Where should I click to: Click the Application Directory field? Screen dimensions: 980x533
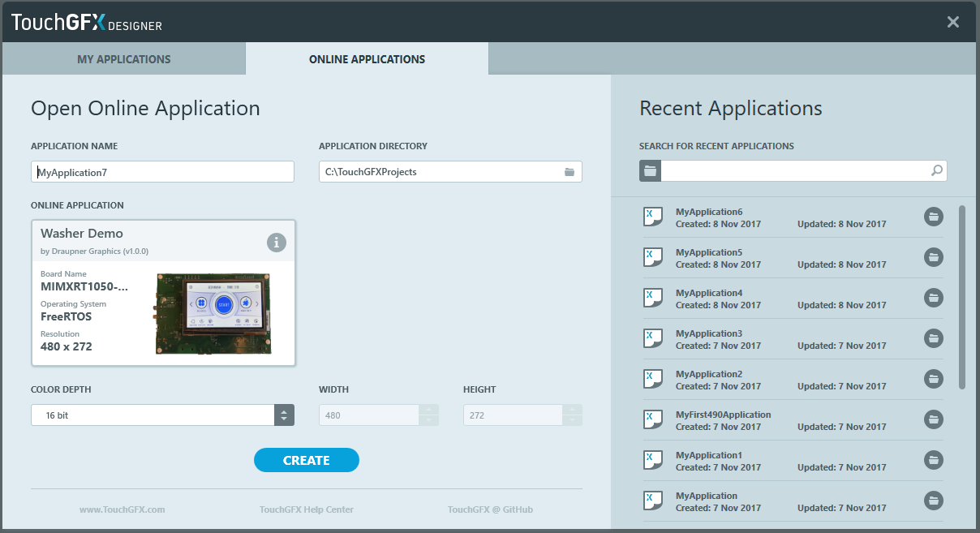click(x=450, y=172)
